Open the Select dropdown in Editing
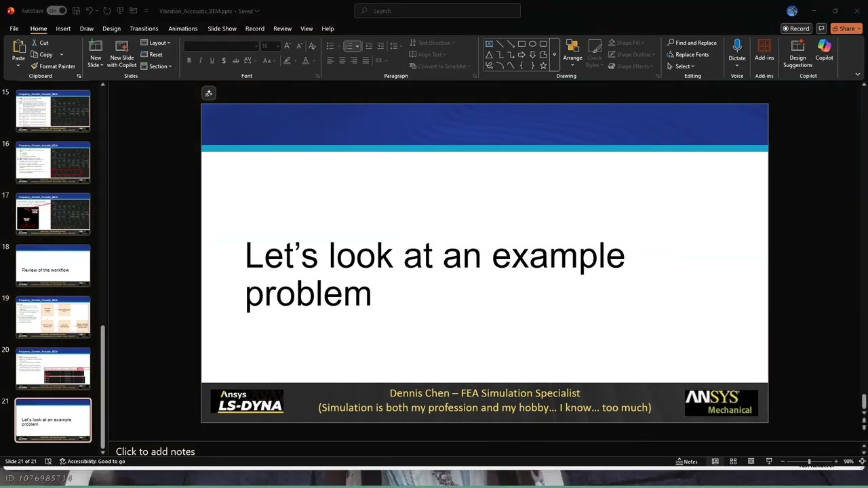 (681, 66)
